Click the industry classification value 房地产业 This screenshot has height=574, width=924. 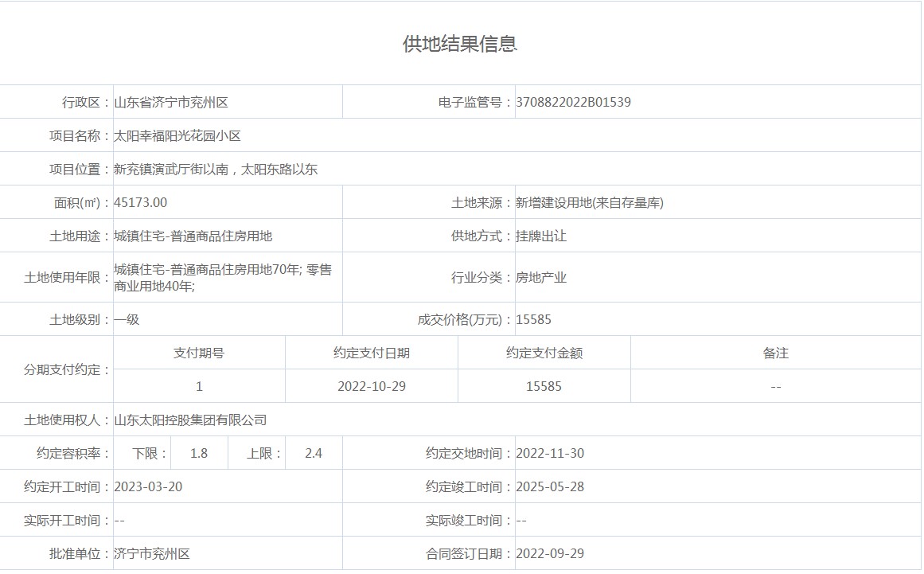[541, 278]
